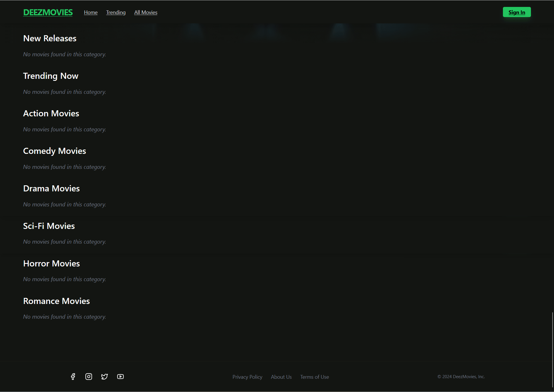Select the Romance Movies heading
Viewport: 554px width, 392px height.
(56, 301)
